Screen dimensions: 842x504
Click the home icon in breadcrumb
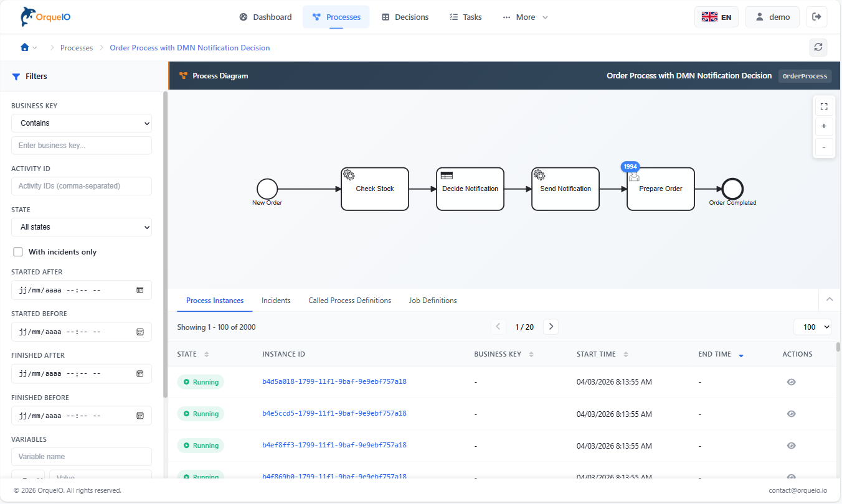[25, 47]
